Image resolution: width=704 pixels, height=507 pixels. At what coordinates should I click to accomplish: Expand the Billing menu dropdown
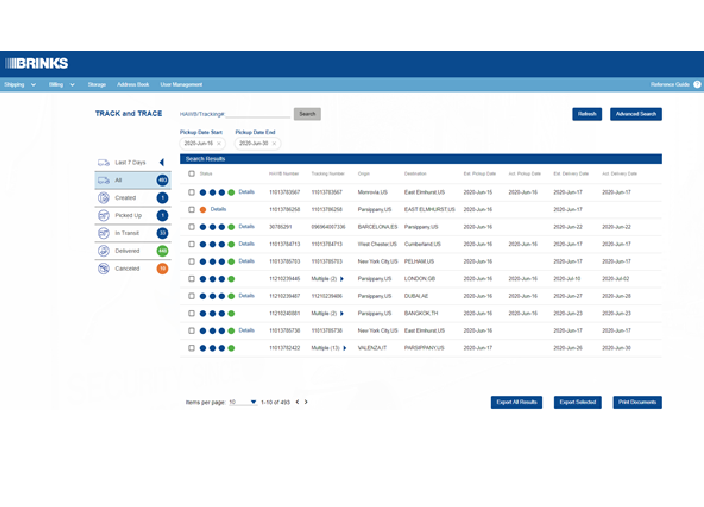71,85
